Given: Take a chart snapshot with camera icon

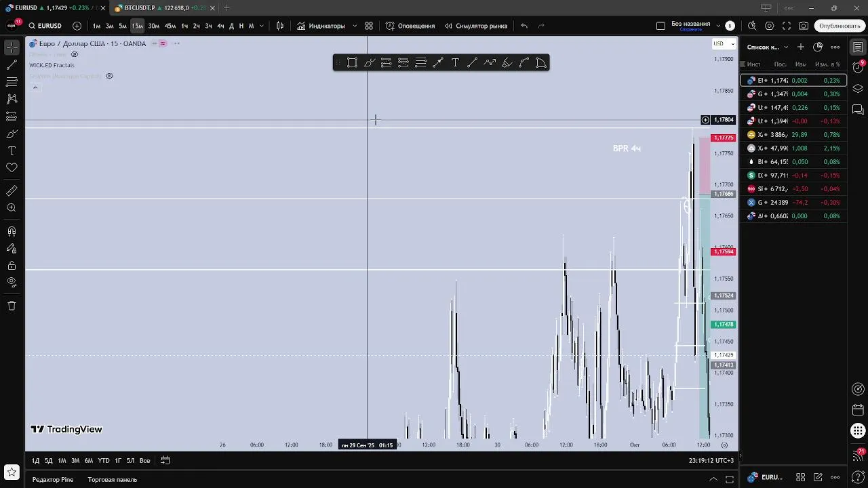Looking at the screenshot, I should pyautogui.click(x=804, y=26).
